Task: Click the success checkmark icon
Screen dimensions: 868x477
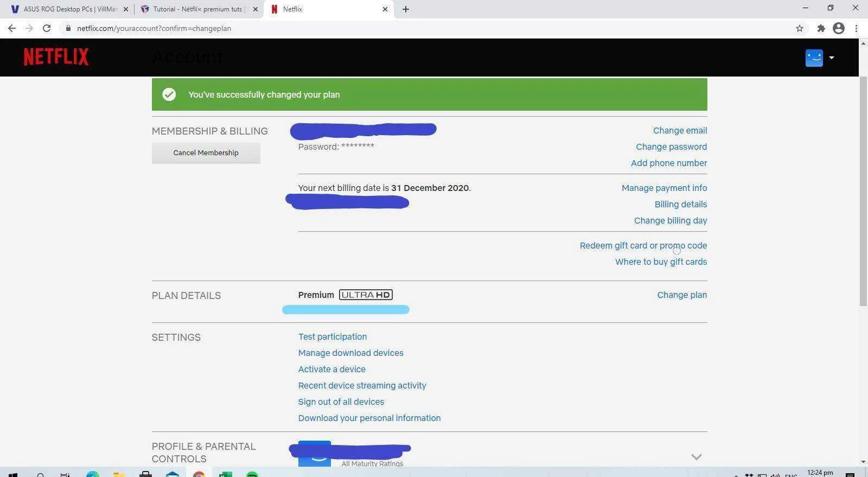Action: coord(169,94)
